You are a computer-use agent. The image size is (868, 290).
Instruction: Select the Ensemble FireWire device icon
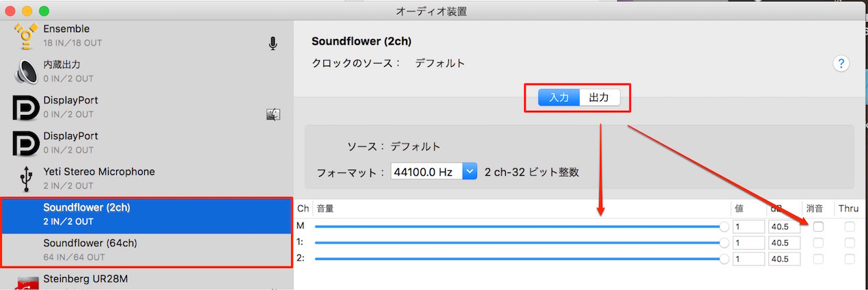(x=26, y=36)
